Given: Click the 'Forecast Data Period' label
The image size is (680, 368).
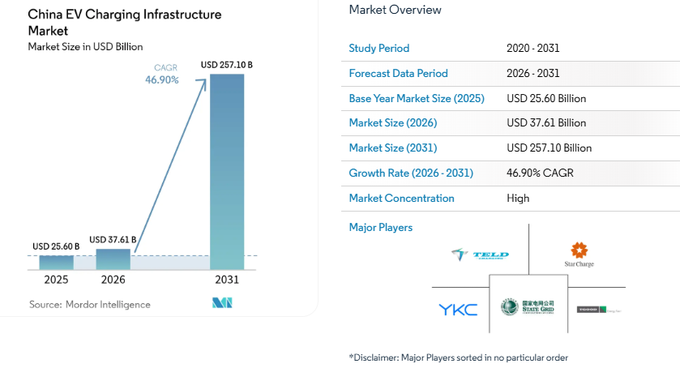Looking at the screenshot, I should tap(399, 73).
